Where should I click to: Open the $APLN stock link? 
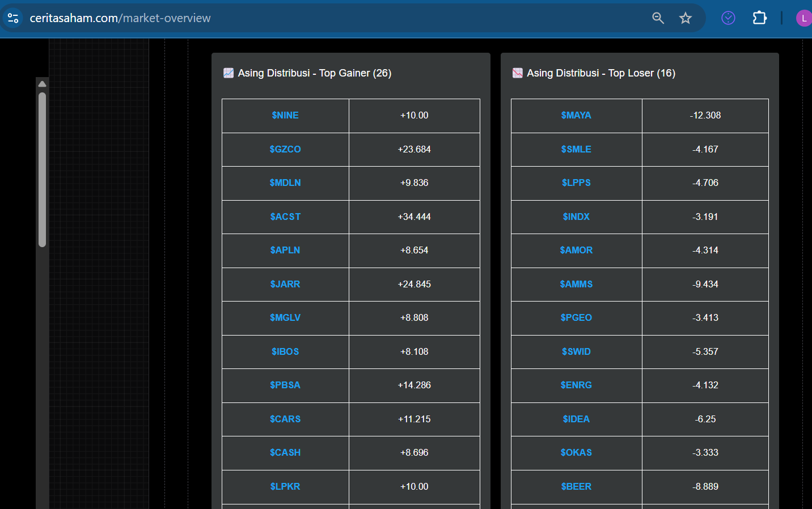pos(285,250)
